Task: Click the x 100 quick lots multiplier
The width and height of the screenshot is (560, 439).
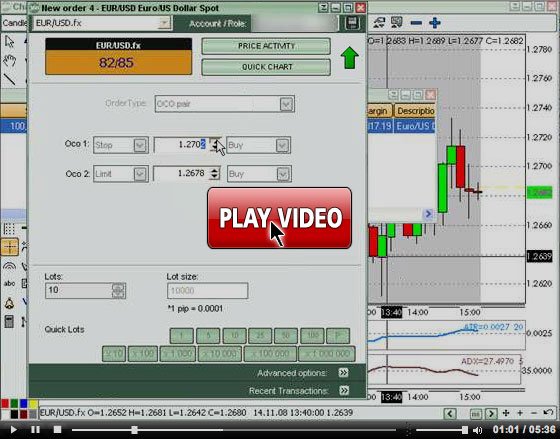Action: coord(142,354)
